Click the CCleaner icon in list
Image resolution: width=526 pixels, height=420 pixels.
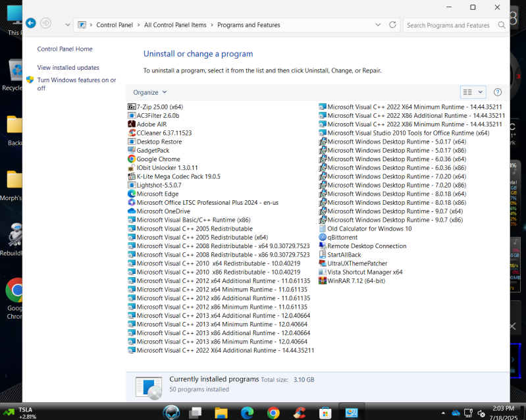pos(132,133)
